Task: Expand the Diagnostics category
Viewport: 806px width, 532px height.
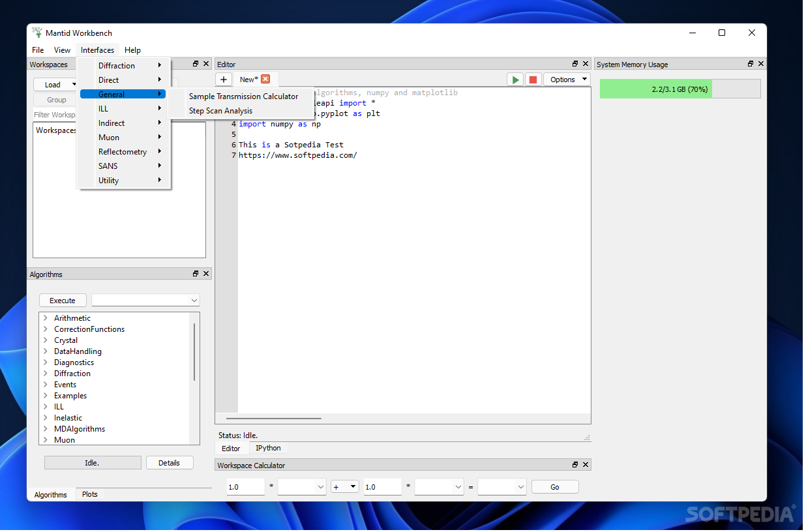Action: [x=45, y=362]
